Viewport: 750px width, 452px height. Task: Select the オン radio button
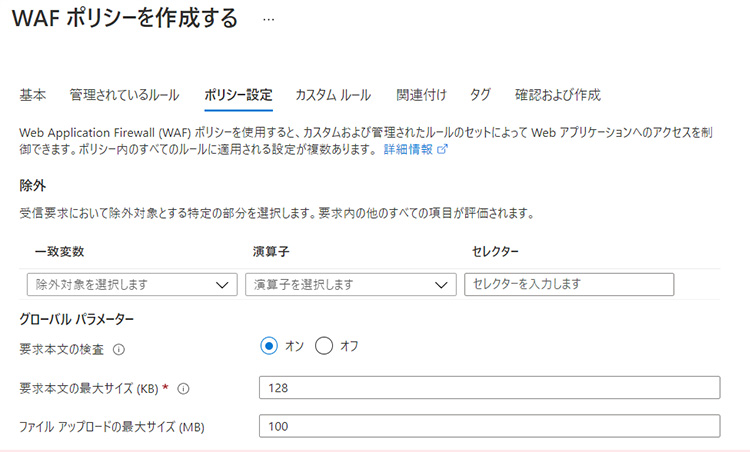point(268,346)
